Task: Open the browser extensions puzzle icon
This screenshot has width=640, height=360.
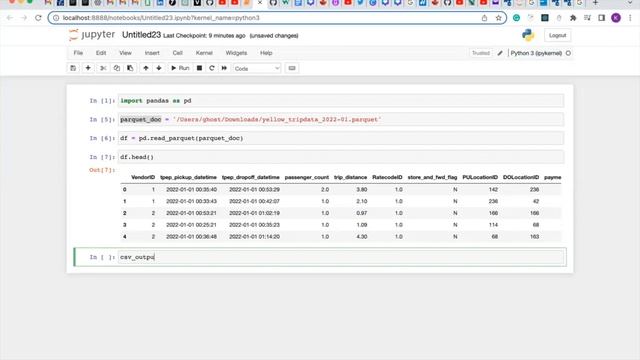Action: click(x=573, y=18)
